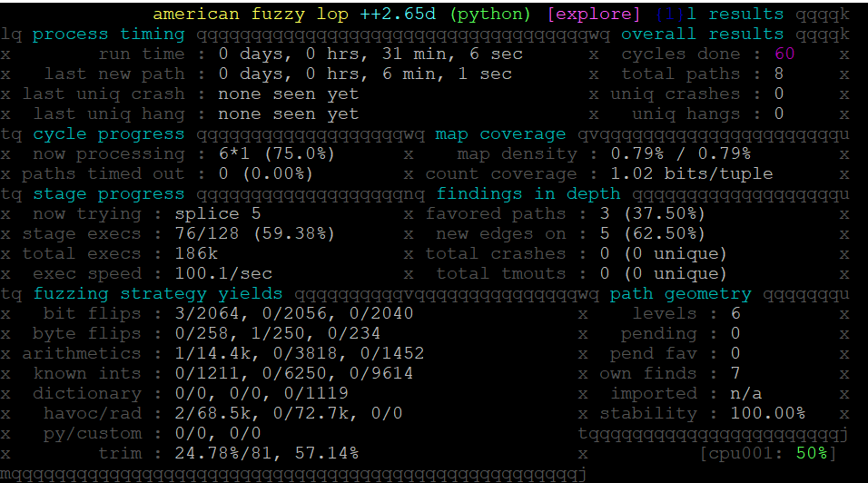This screenshot has width=868, height=483.
Task: Click the 'map coverage' section header
Action: point(500,134)
